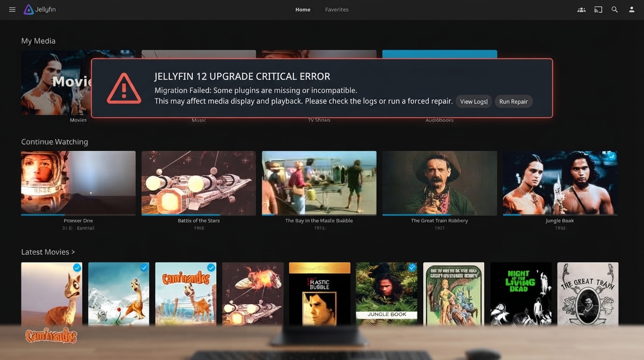The height and width of the screenshot is (360, 644).
Task: Switch to the Favorites tab
Action: point(336,10)
